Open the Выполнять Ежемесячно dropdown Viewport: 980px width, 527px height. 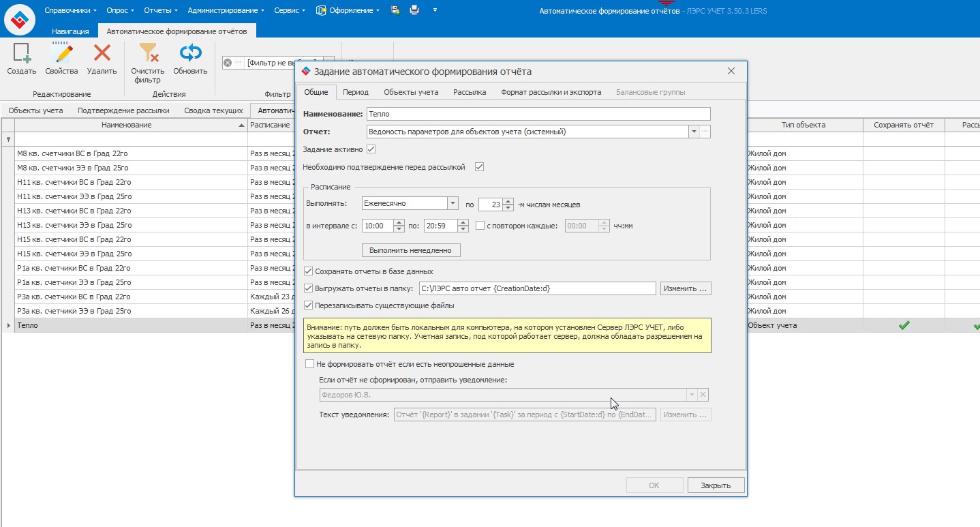point(452,203)
